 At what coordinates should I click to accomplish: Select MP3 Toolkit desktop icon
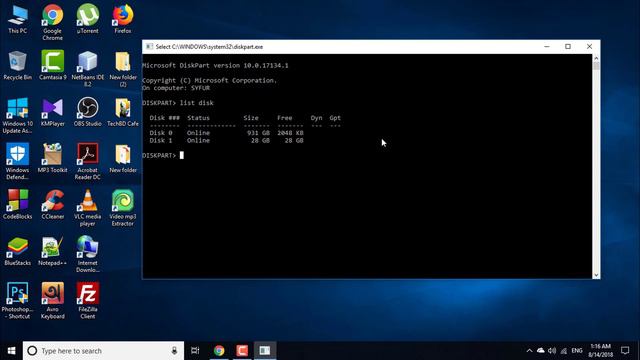(x=53, y=158)
